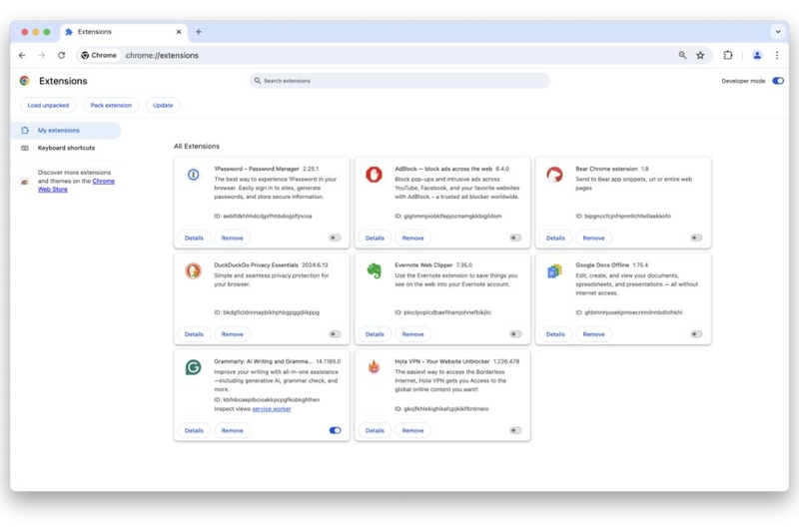799x532 pixels.
Task: Enable the Bear Chrome extension toggle
Action: tap(696, 238)
